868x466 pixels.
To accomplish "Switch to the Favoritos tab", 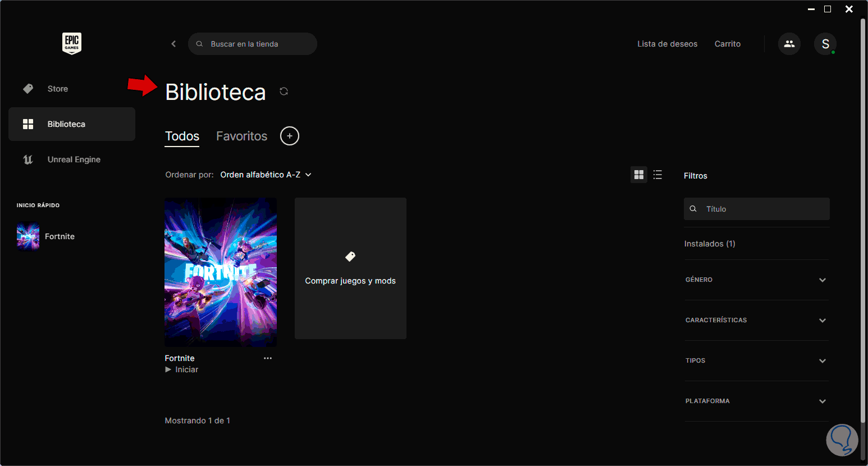I will tap(241, 136).
